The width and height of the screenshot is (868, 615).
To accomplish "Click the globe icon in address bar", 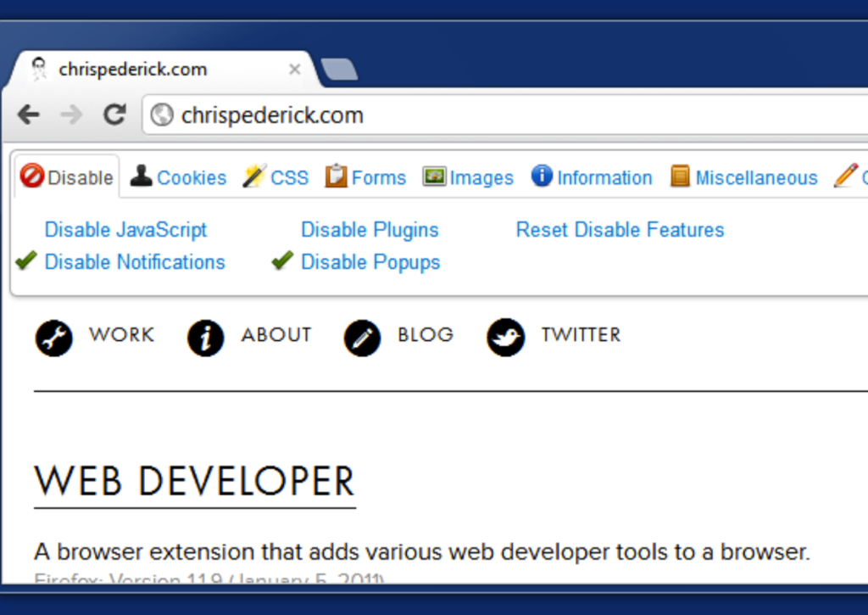I will [162, 115].
